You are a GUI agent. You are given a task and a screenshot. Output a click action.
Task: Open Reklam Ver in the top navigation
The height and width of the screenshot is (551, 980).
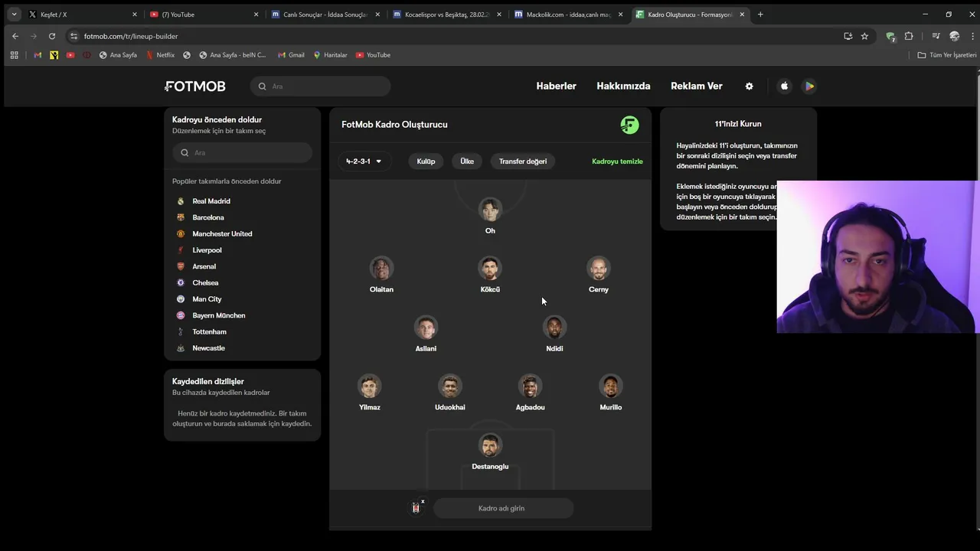697,86
